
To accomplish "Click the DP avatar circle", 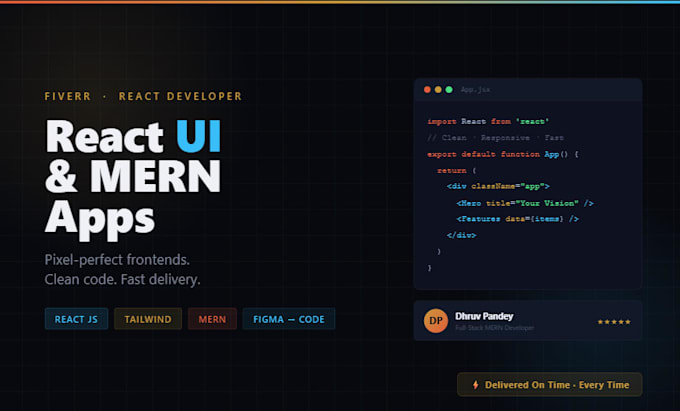I will click(x=436, y=320).
